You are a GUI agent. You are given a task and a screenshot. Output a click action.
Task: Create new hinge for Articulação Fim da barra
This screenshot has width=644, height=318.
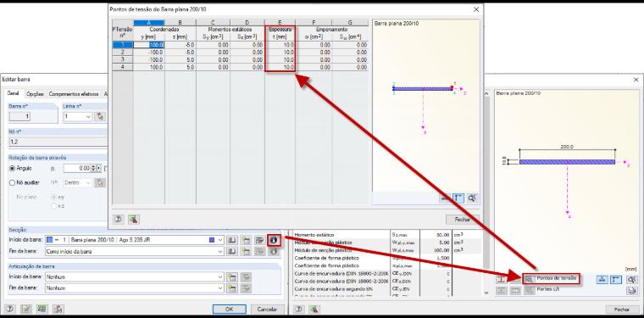click(232, 288)
